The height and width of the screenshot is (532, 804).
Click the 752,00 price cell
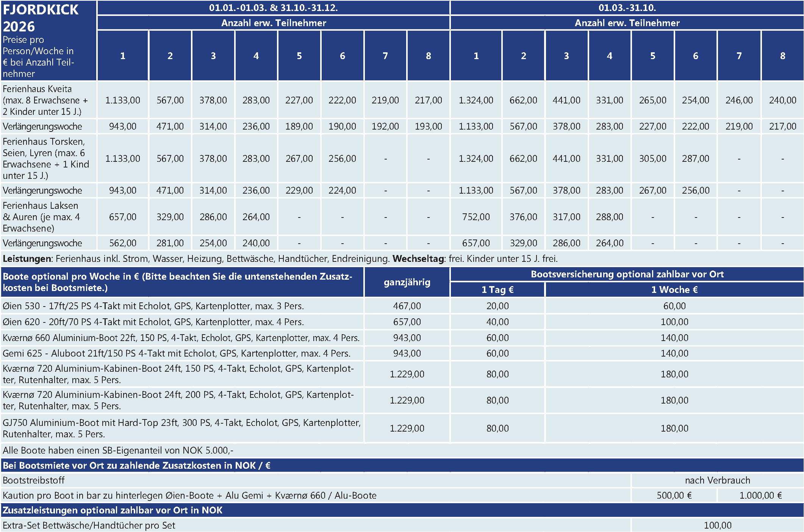476,217
